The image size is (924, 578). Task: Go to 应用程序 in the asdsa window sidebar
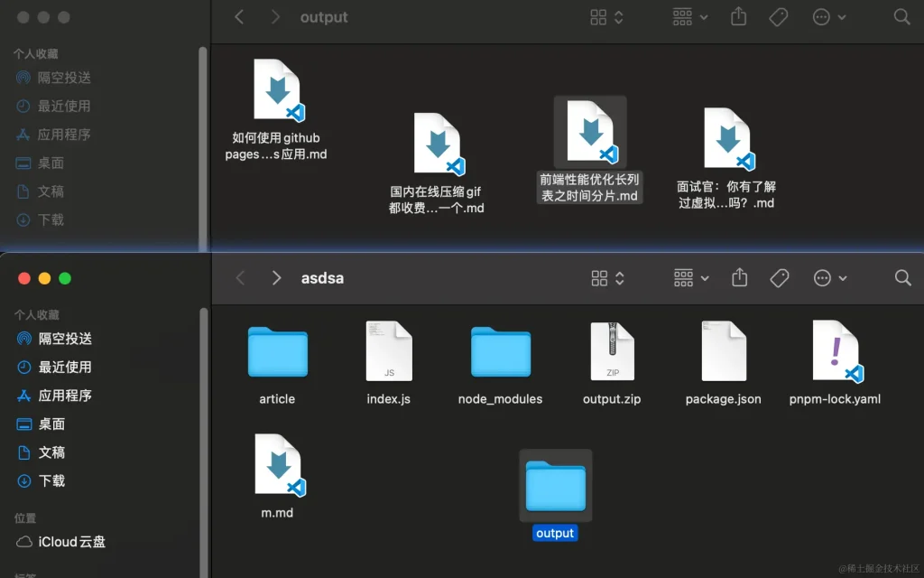pos(65,396)
